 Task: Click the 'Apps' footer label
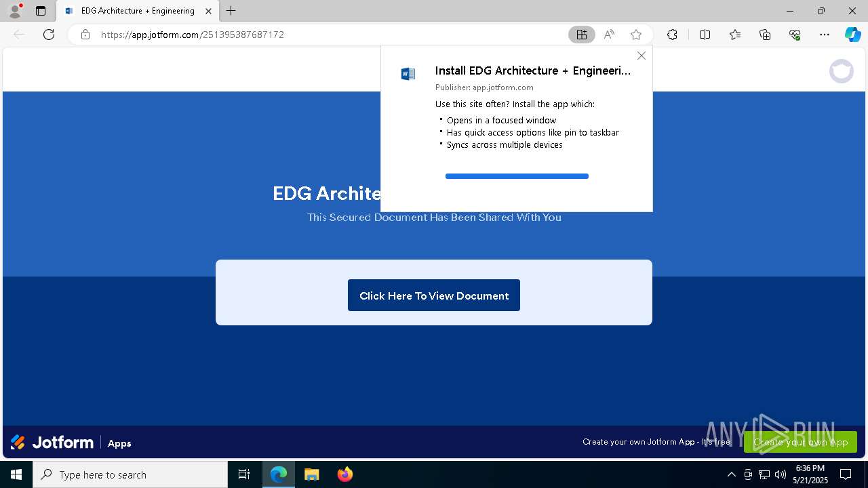point(119,443)
